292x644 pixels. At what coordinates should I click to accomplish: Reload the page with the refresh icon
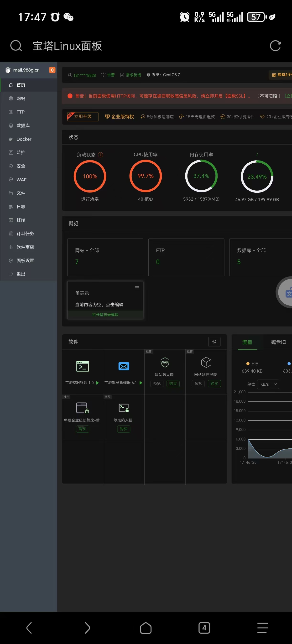[x=275, y=46]
